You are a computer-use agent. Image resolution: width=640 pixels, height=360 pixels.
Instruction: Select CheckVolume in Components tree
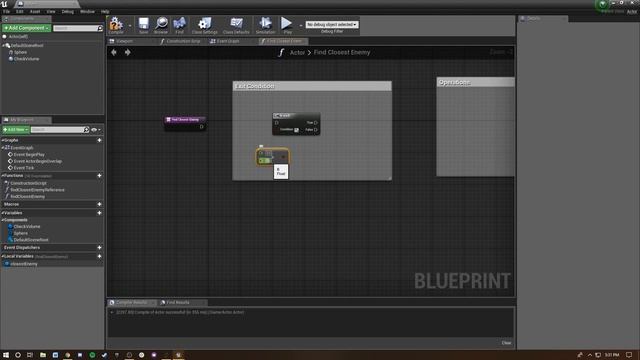26,59
